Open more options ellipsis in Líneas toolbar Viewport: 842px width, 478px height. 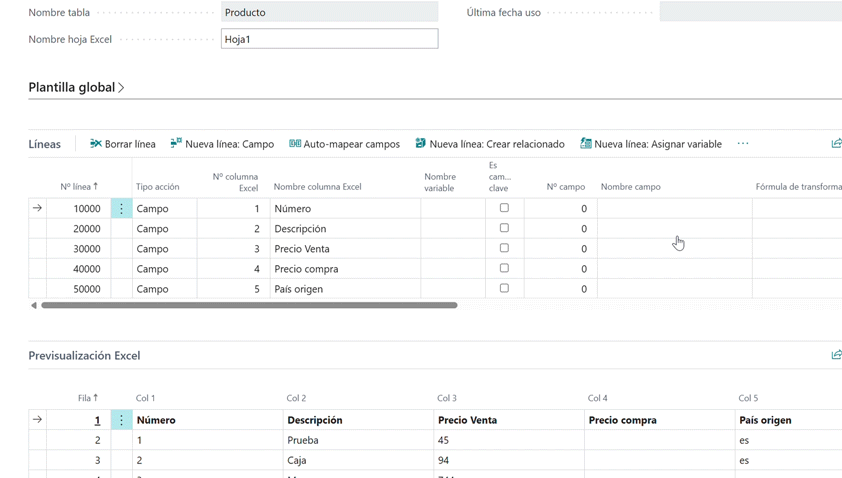click(x=743, y=144)
